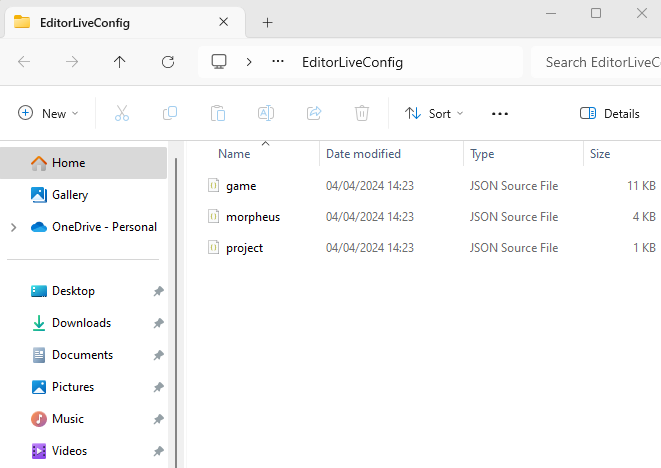Click the Cut scissors icon
This screenshot has height=468, width=661.
tap(122, 114)
